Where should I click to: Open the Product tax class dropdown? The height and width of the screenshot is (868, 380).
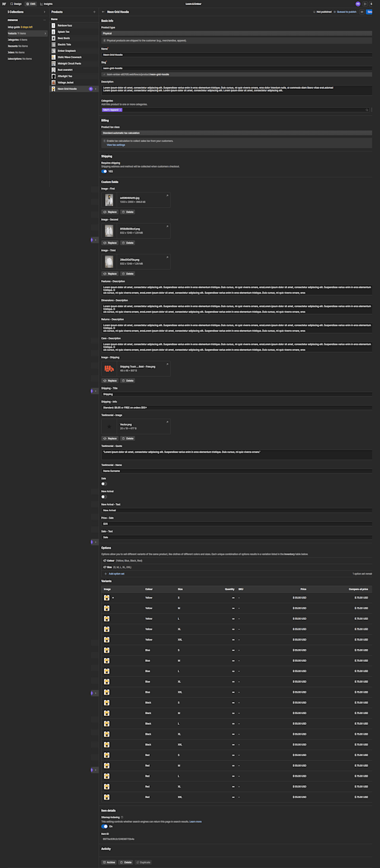[x=236, y=133]
